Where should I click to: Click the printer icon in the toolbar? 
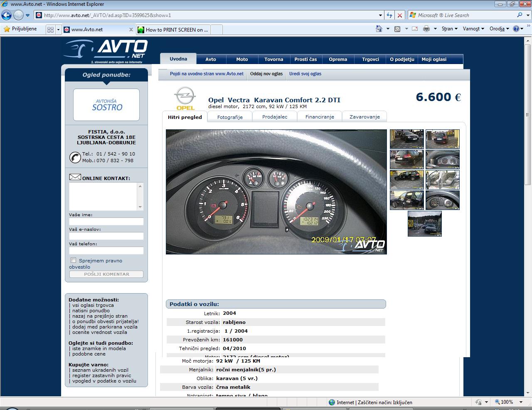[x=426, y=29]
